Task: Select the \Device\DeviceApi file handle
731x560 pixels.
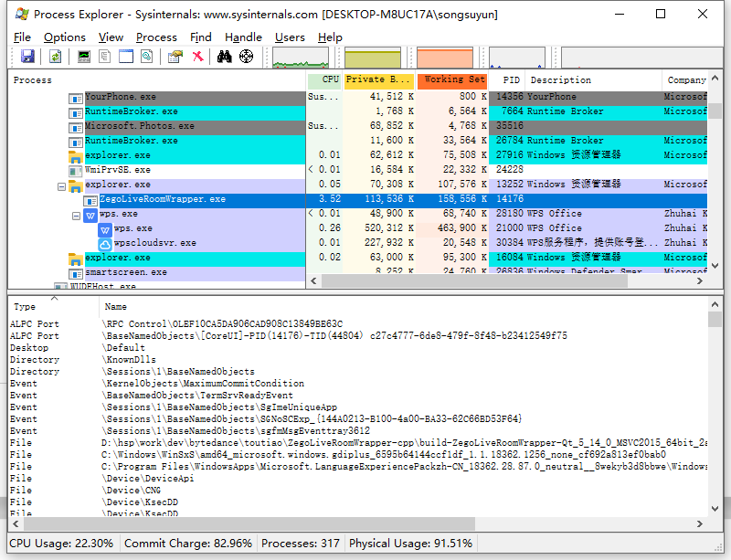Action: click(x=357, y=479)
